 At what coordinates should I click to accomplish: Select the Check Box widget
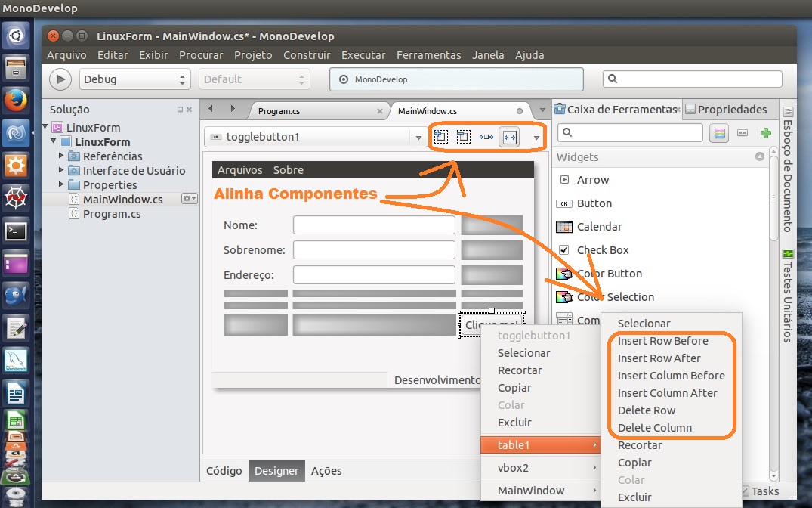pyautogui.click(x=602, y=250)
